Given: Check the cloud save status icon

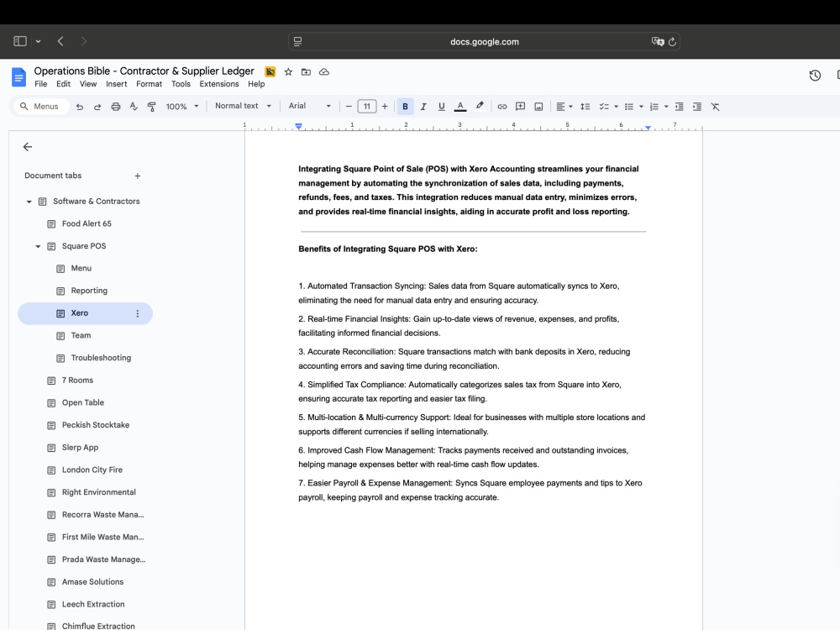Looking at the screenshot, I should [324, 71].
